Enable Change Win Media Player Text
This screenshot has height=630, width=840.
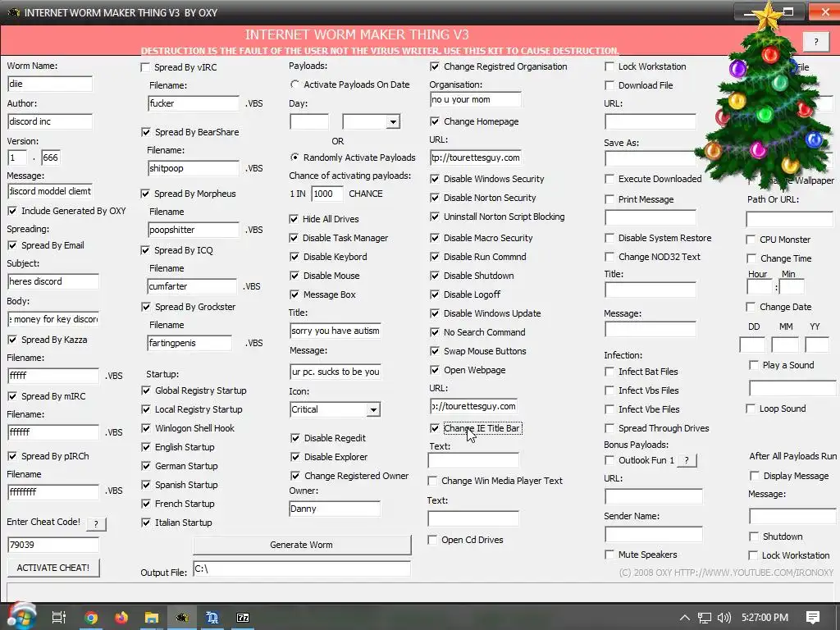tap(432, 481)
